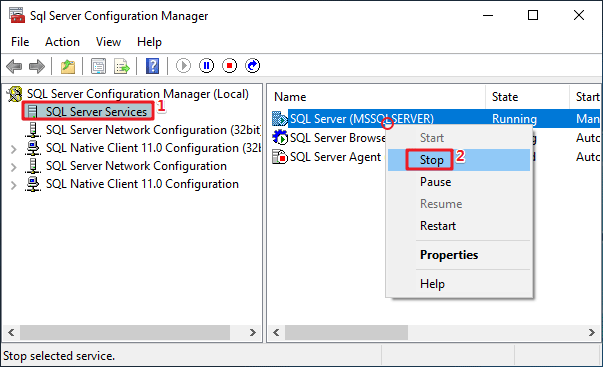This screenshot has width=603, height=367.
Task: Click the services list horizontal scrollbar thumb
Action: click(x=346, y=332)
